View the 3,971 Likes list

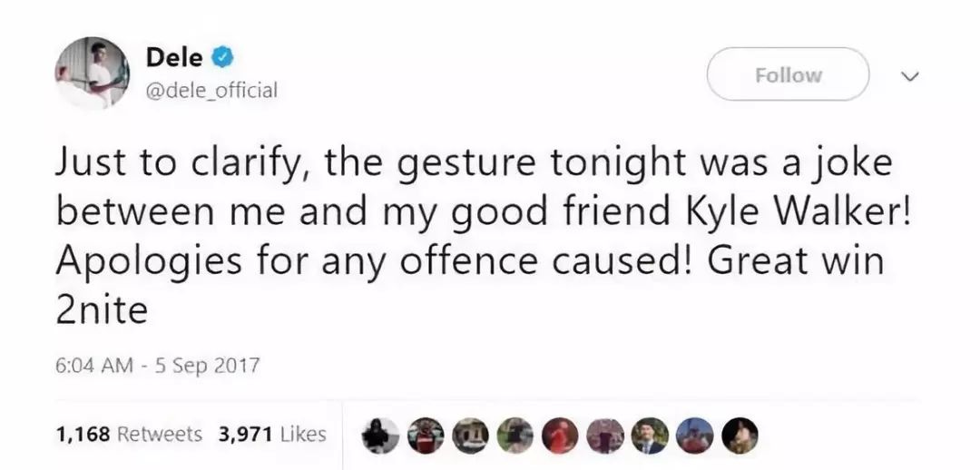(271, 435)
